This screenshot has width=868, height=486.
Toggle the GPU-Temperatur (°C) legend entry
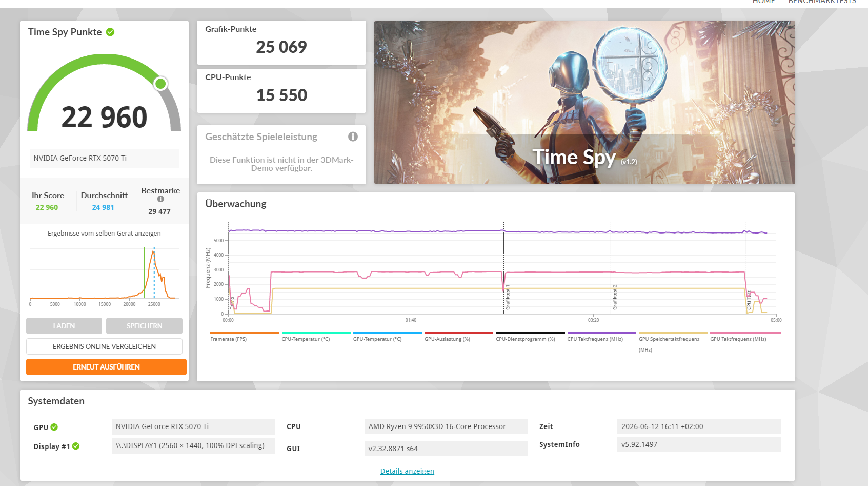(x=387, y=336)
